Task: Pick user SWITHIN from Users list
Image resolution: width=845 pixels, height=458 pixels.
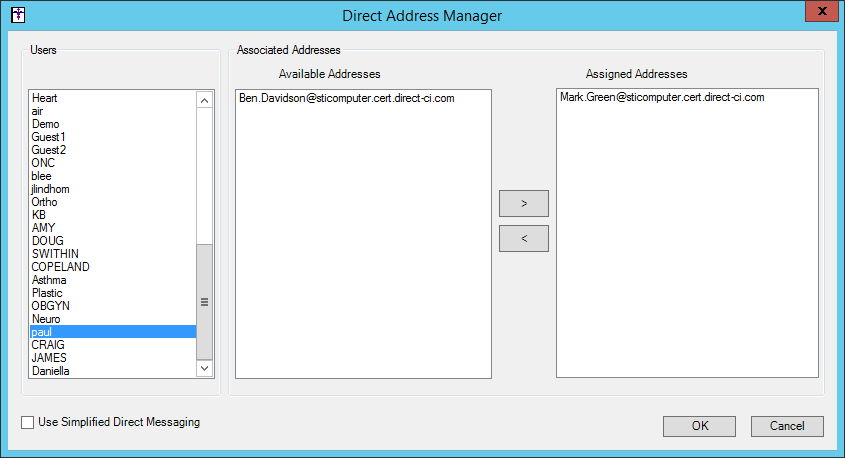Action: coord(55,254)
